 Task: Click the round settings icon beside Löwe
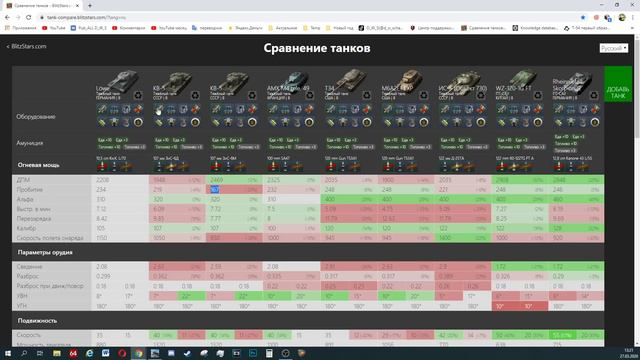click(138, 95)
